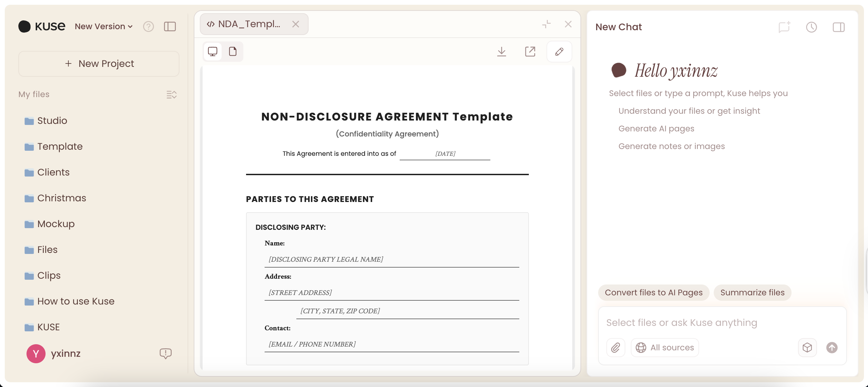Image resolution: width=868 pixels, height=387 pixels.
Task: Switch to document view mode
Action: point(233,51)
